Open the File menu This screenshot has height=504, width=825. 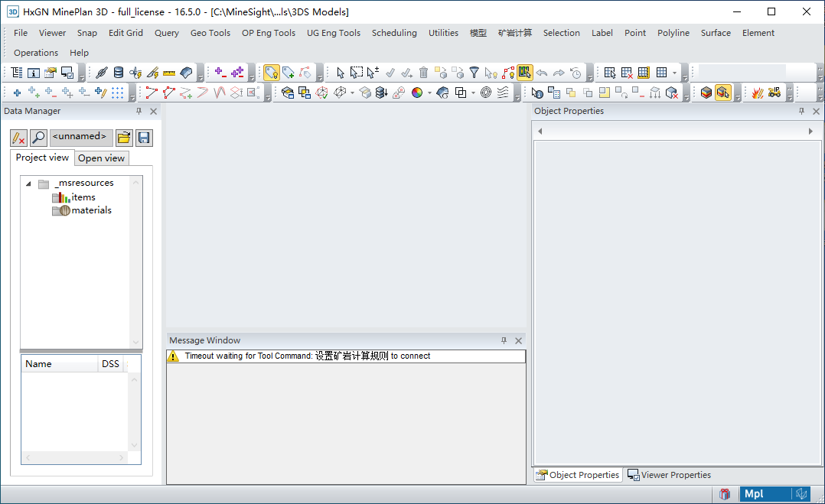click(x=21, y=33)
